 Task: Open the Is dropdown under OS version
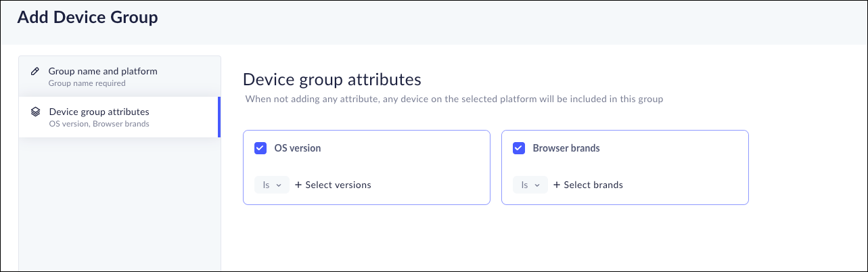pyautogui.click(x=271, y=185)
